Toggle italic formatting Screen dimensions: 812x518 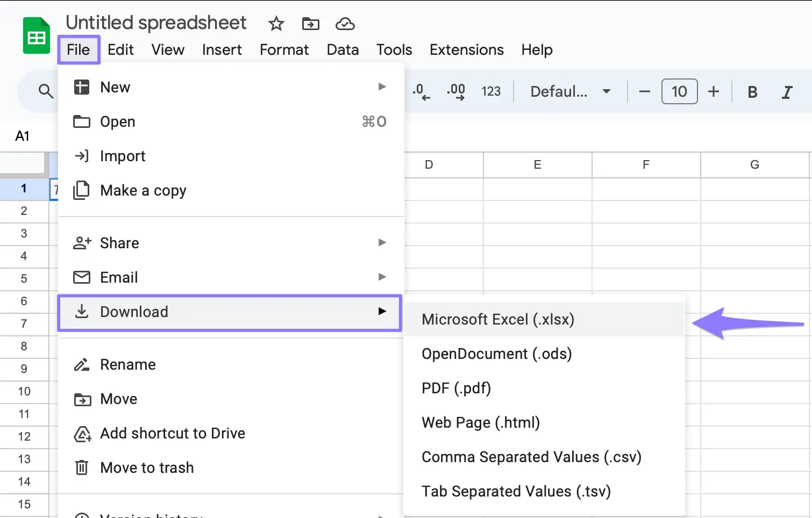[x=787, y=92]
